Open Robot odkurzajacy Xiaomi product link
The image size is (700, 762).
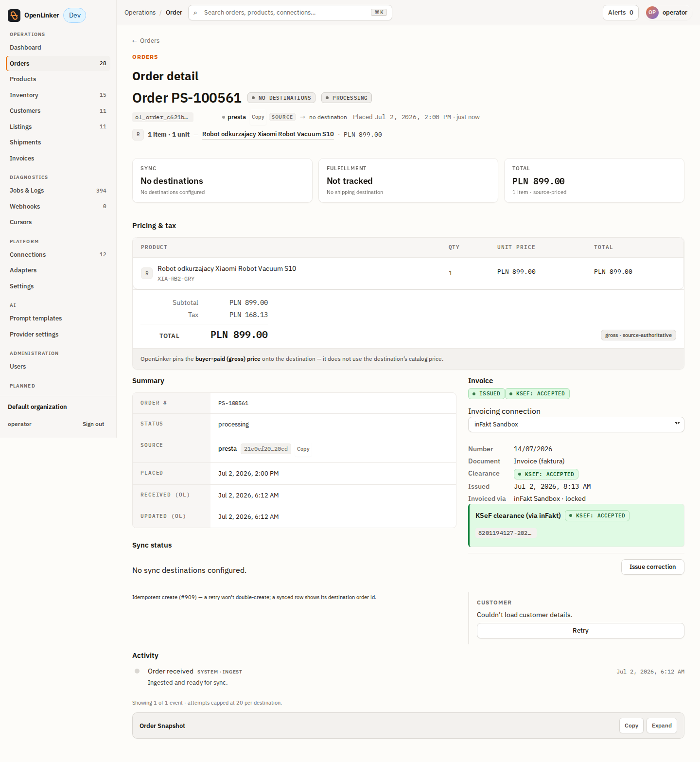click(x=268, y=134)
